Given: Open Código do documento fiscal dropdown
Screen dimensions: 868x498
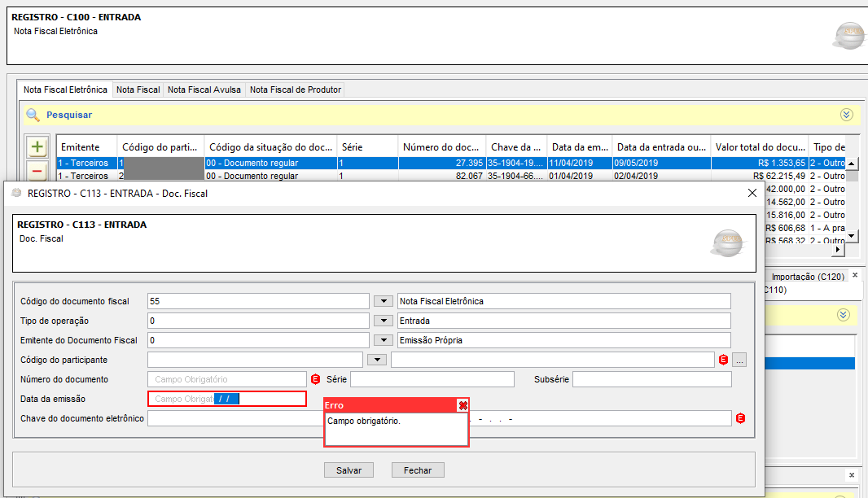Looking at the screenshot, I should [x=383, y=301].
